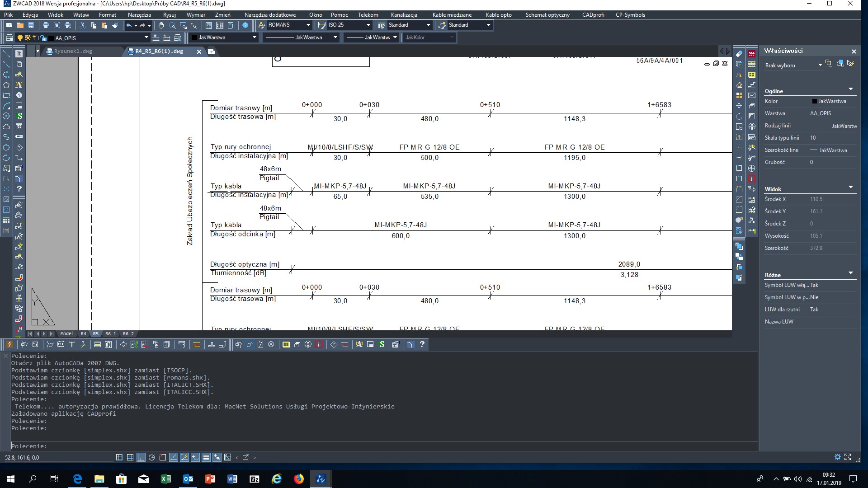Image resolution: width=868 pixels, height=488 pixels.
Task: Open the Layer Properties Manager icon
Action: [x=9, y=38]
